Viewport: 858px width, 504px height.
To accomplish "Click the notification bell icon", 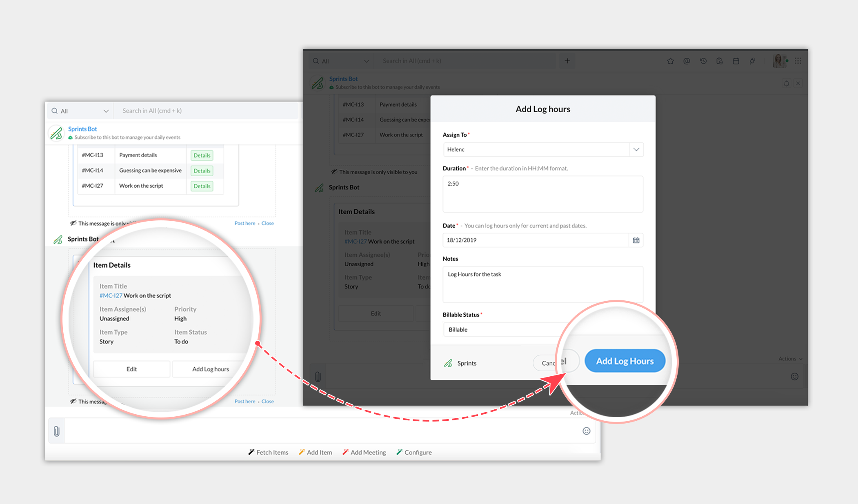I will (786, 83).
